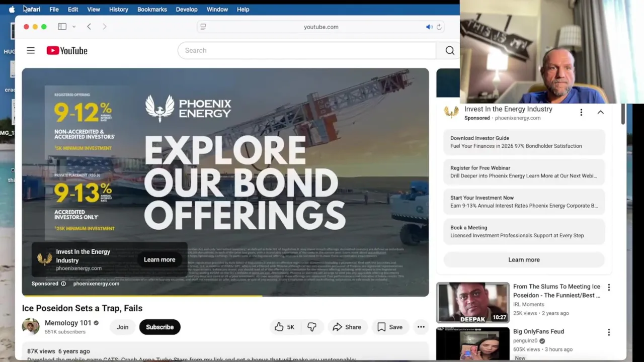This screenshot has height=362, width=644.
Task: Click the magnifier search button
Action: (450, 50)
